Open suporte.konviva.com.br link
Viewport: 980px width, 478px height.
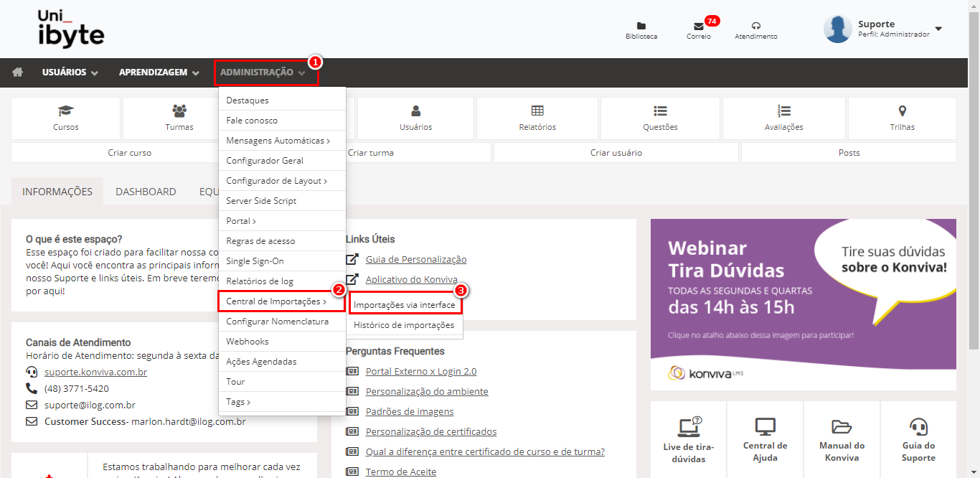pos(96,372)
